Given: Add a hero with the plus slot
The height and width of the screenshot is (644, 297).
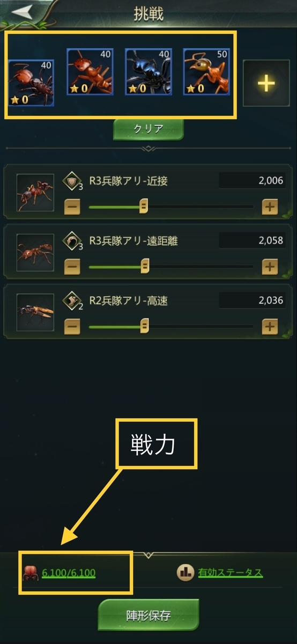Looking at the screenshot, I should (x=266, y=83).
